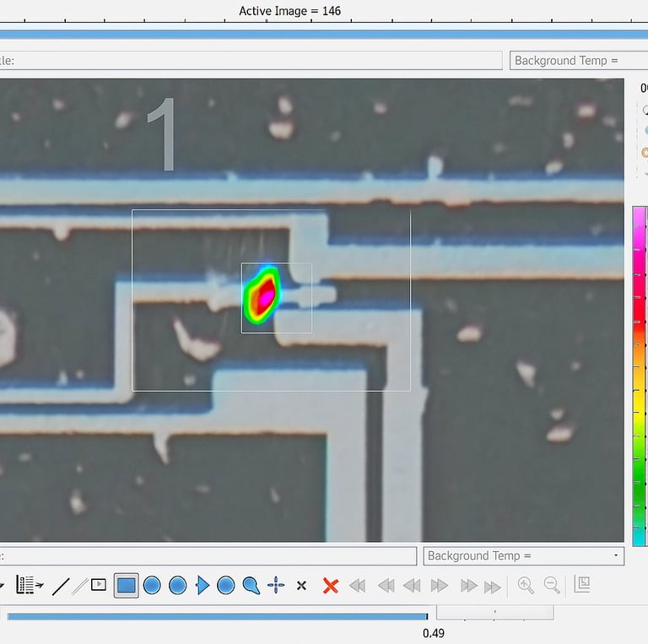648x644 pixels.
Task: Open the bottom Background Temp dropdown
Action: (524, 555)
